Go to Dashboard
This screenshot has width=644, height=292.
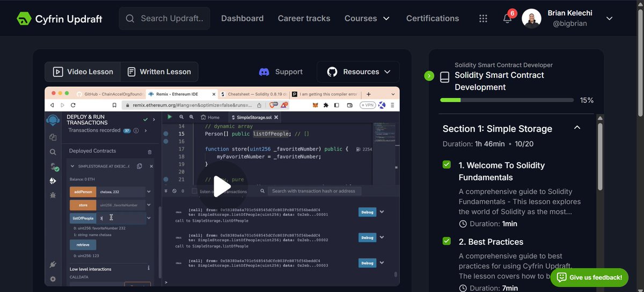(242, 18)
